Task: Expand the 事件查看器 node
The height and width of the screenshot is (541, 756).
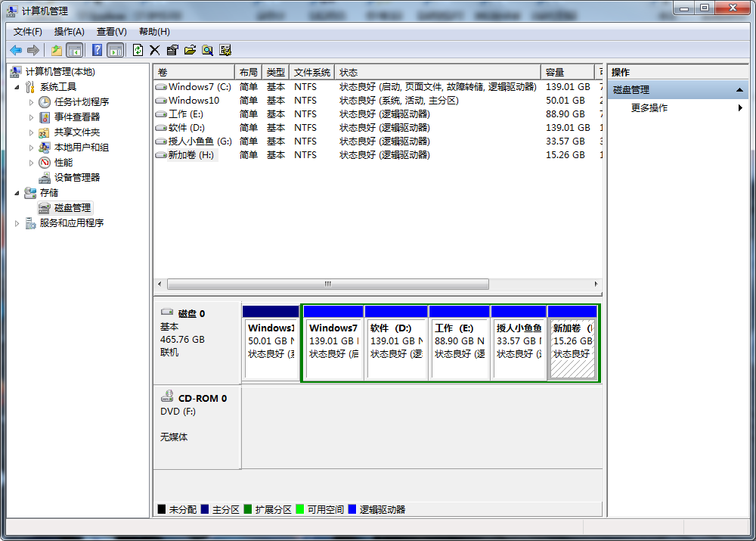Action: pos(31,117)
